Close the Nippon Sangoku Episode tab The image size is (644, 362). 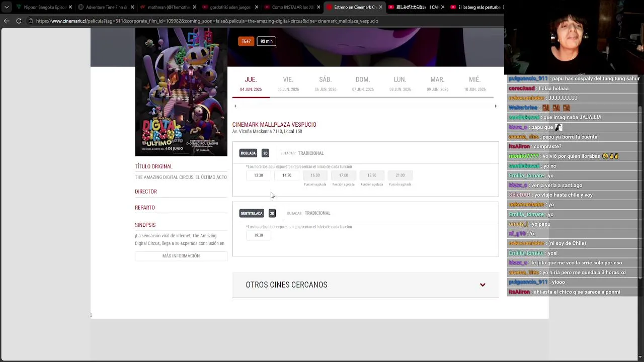70,8
